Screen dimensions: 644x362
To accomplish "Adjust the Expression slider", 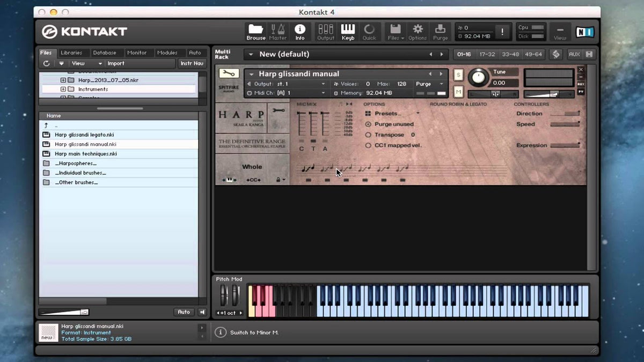I will [565, 145].
